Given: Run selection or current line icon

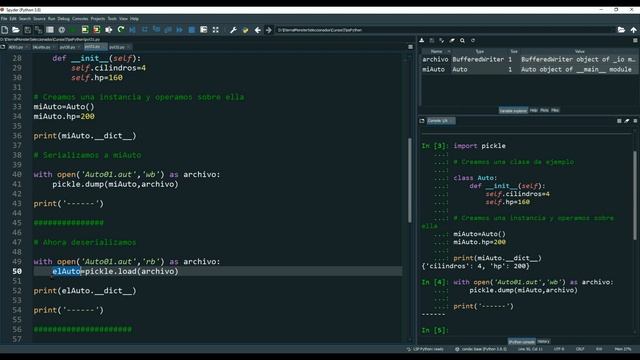Looking at the screenshot, I should (x=109, y=30).
